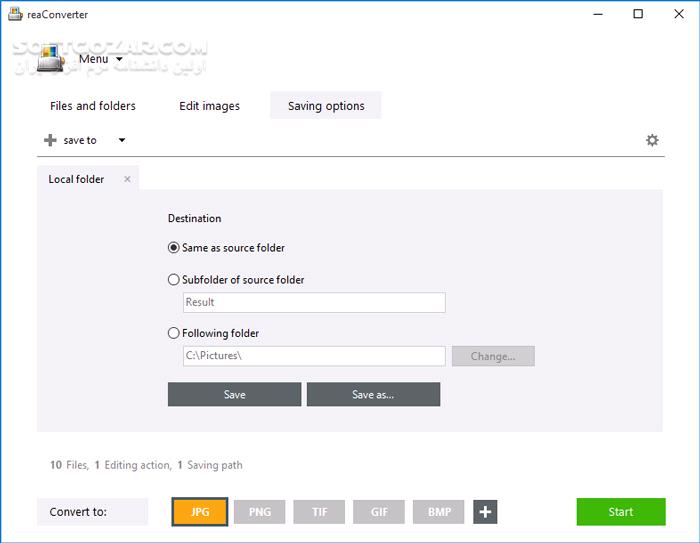Image resolution: width=700 pixels, height=543 pixels.
Task: Click the C:\Pictures\ folder path field
Action: click(x=314, y=356)
